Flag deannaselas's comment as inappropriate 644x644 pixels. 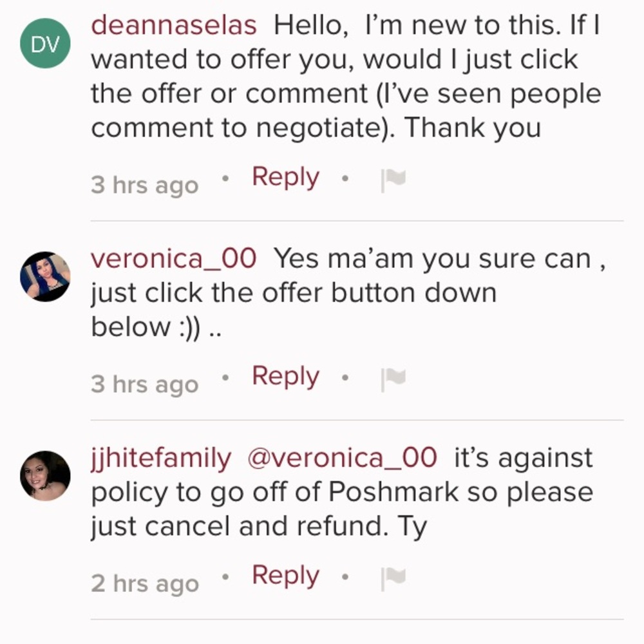[393, 181]
